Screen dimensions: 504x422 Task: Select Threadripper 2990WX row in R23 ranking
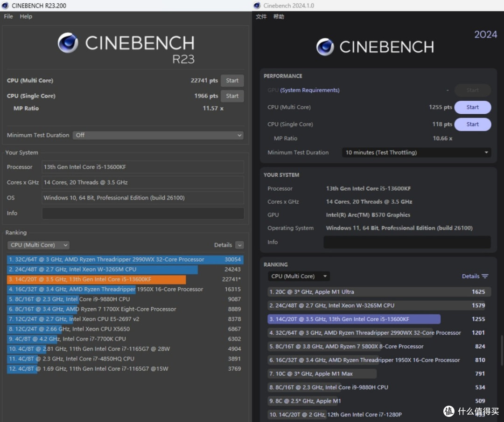tap(125, 259)
